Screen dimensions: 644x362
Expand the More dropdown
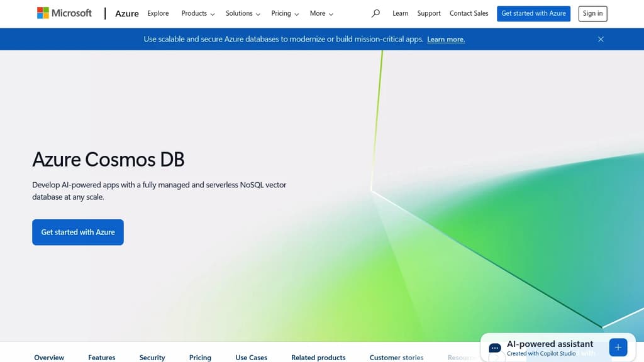(x=321, y=13)
